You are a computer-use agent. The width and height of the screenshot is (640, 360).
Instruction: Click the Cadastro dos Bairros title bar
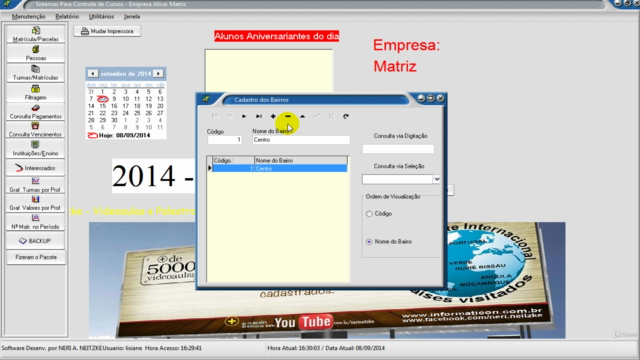click(316, 100)
